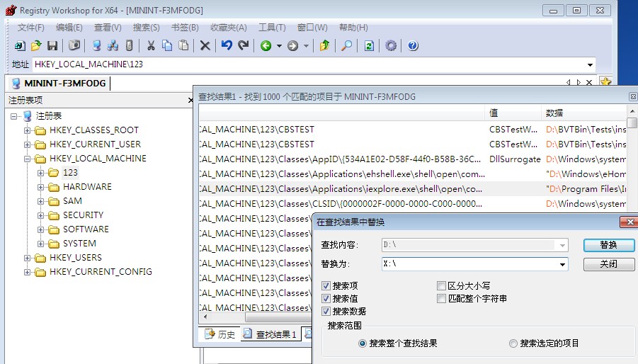Select the HARDWARE tree item

(87, 187)
